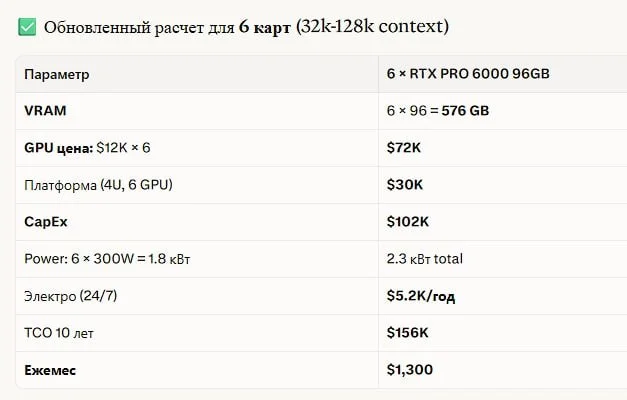
Task: Click the $1,300 monthly value
Action: pos(409,370)
